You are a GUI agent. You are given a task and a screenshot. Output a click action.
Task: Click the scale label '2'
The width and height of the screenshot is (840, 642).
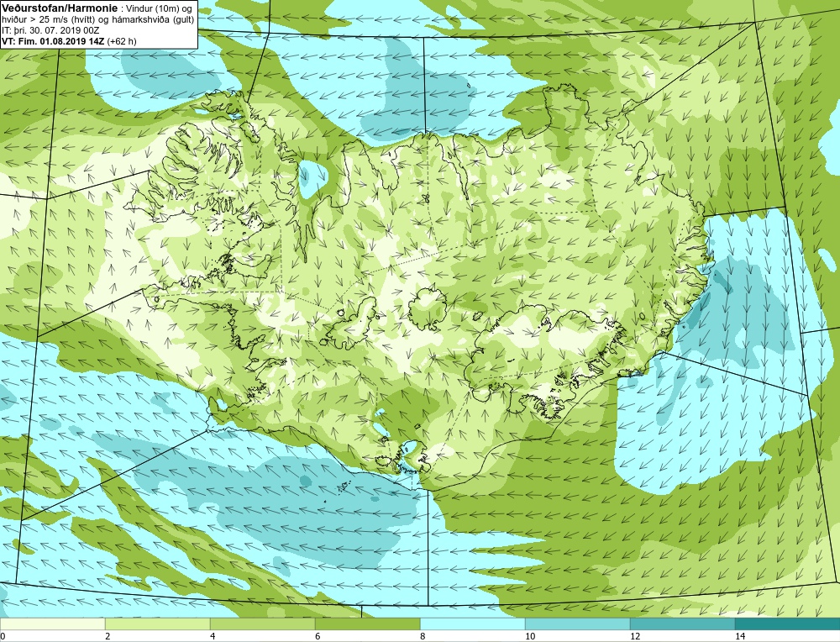(x=108, y=636)
